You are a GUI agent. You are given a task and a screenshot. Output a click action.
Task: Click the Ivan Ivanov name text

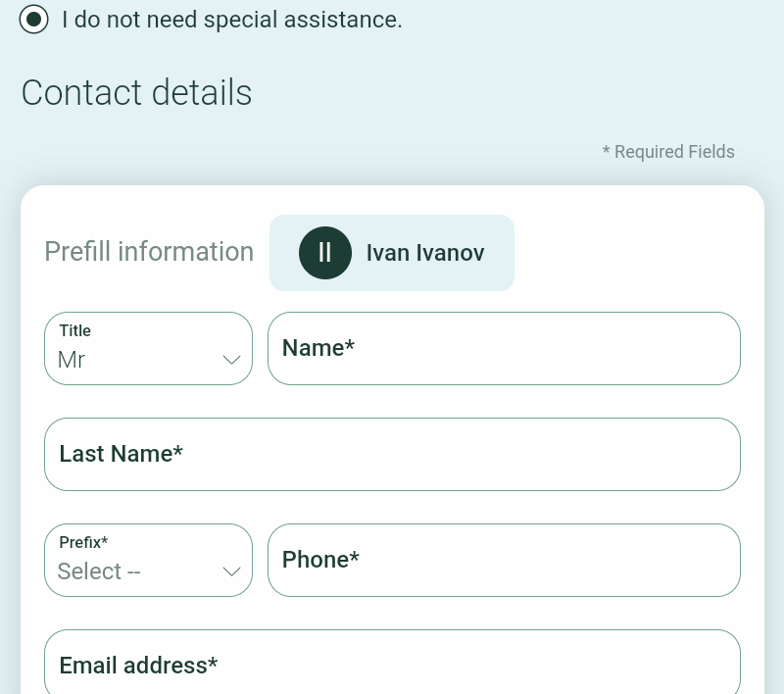pyautogui.click(x=425, y=253)
